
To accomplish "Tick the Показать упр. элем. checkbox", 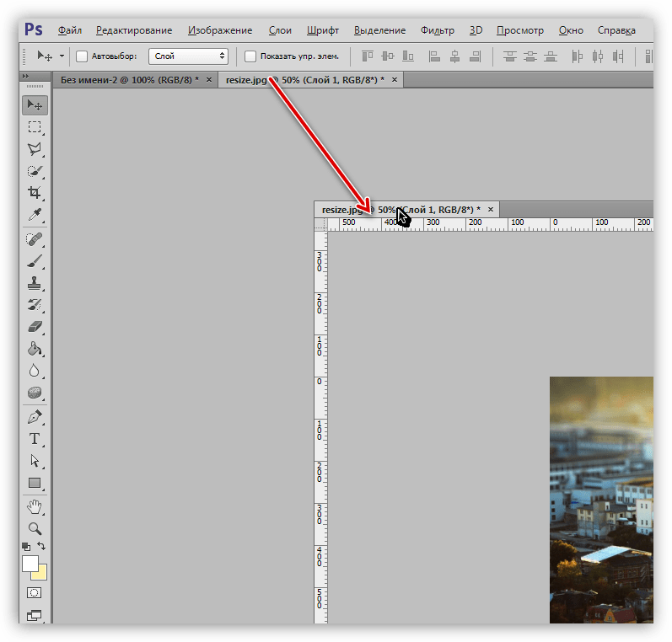I will click(x=250, y=56).
